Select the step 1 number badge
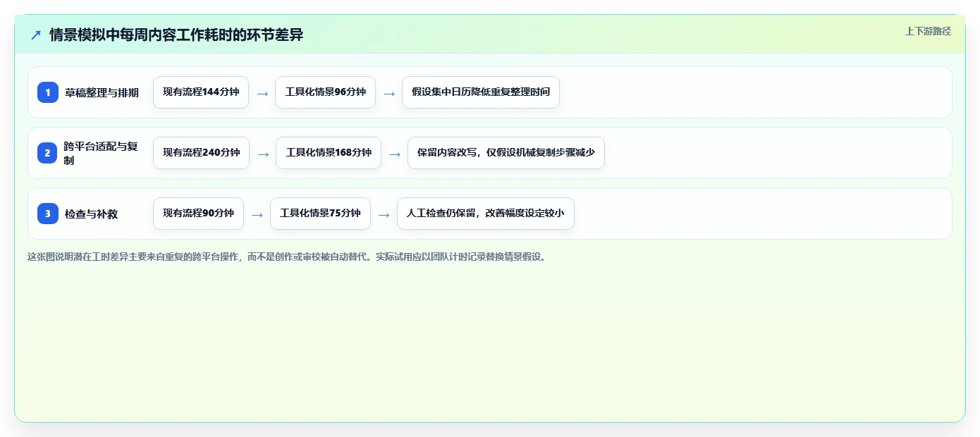 (x=48, y=92)
